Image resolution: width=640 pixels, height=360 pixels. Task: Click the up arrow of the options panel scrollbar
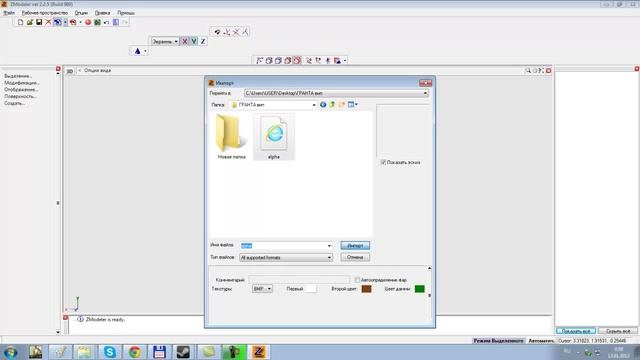pos(429,268)
